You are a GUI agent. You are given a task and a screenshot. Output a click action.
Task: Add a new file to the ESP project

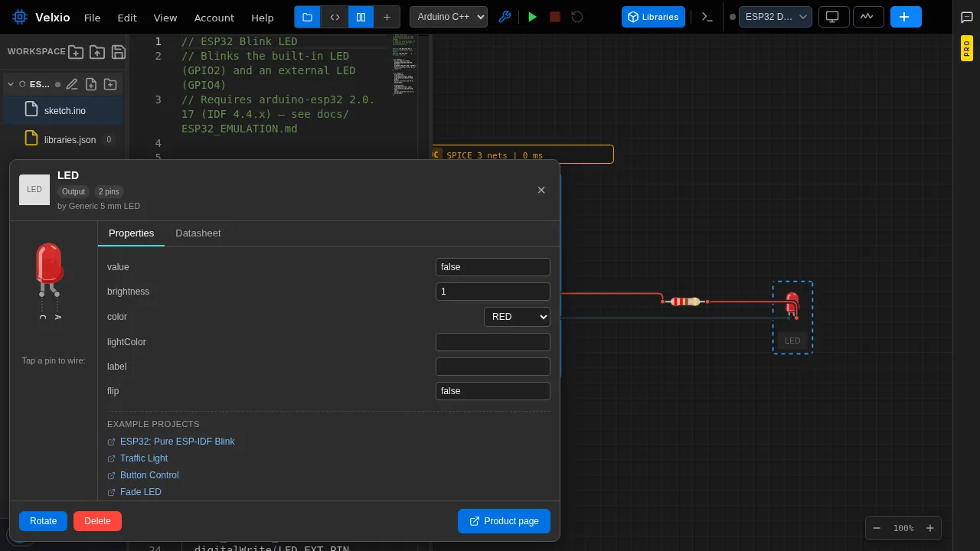[x=91, y=84]
